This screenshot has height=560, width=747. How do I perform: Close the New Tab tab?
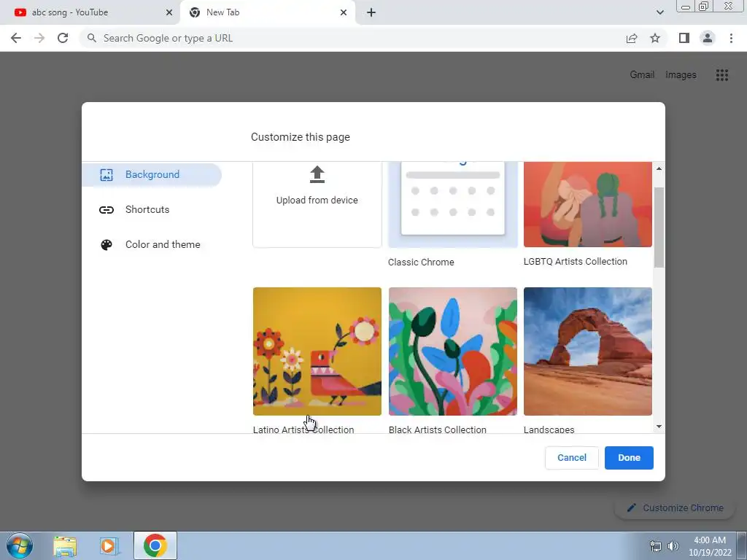click(x=344, y=12)
